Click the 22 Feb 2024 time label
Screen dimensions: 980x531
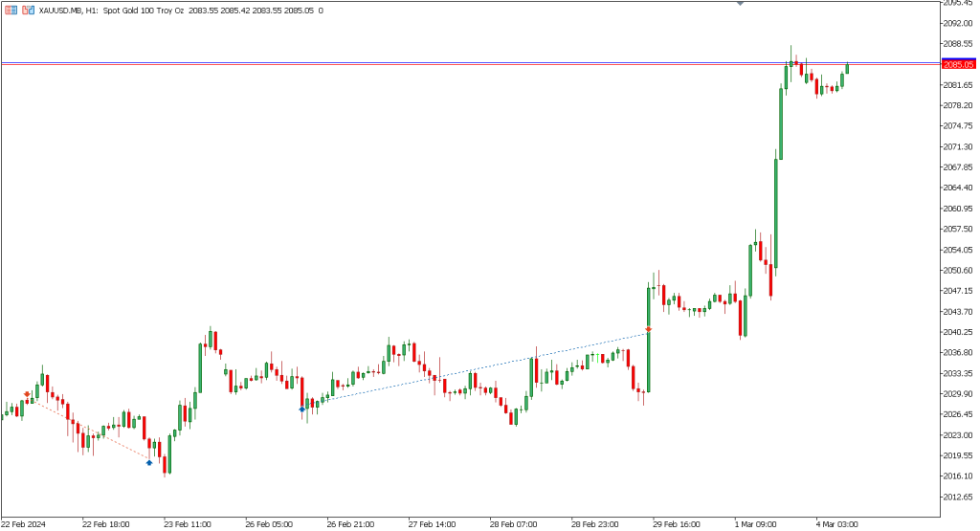click(24, 524)
